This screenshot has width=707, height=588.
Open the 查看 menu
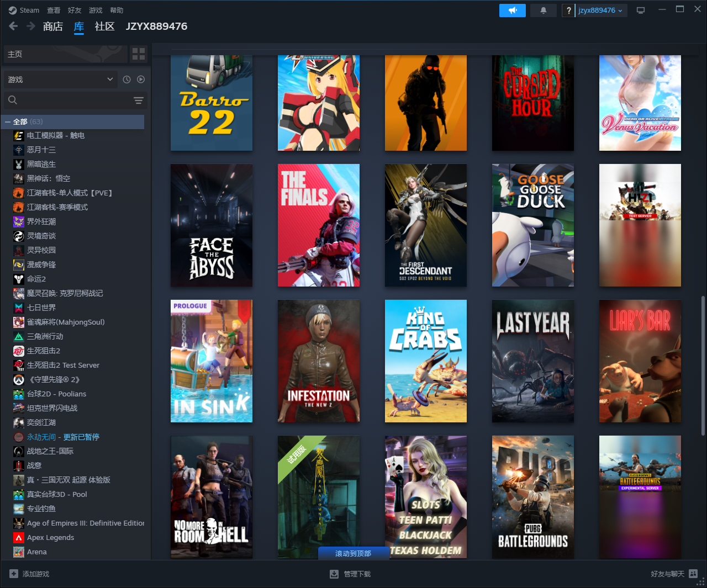(54, 10)
